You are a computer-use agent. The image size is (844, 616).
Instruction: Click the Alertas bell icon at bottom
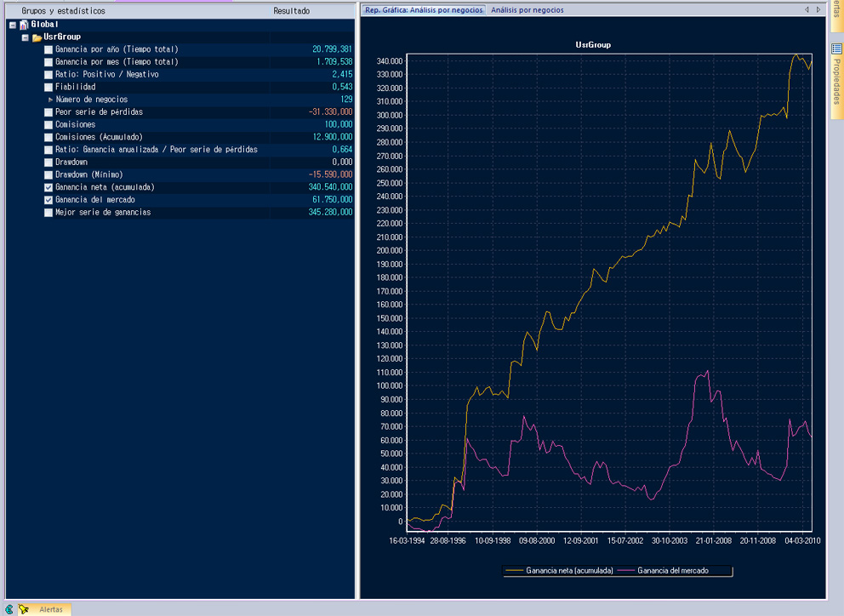coord(25,609)
